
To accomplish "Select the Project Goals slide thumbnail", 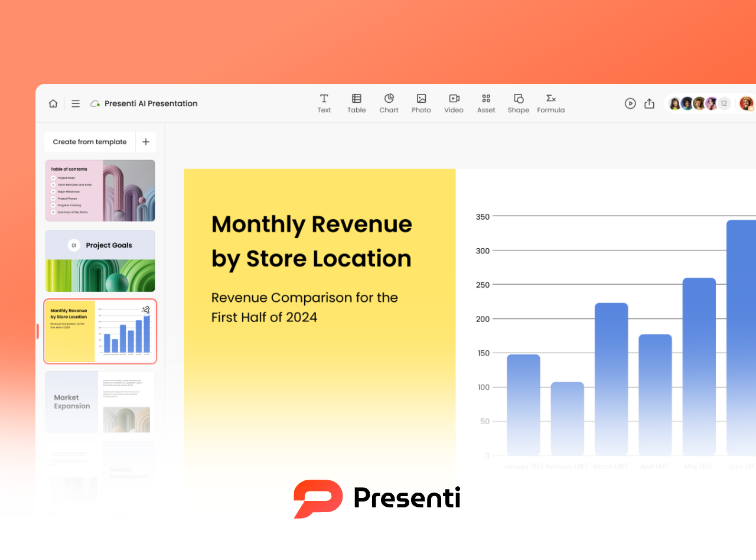I will click(100, 261).
